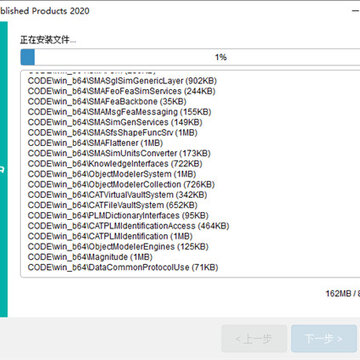Select the SMASglSimGenericLayer (902KB) entry
Viewport: 360px width, 360px height.
122,81
